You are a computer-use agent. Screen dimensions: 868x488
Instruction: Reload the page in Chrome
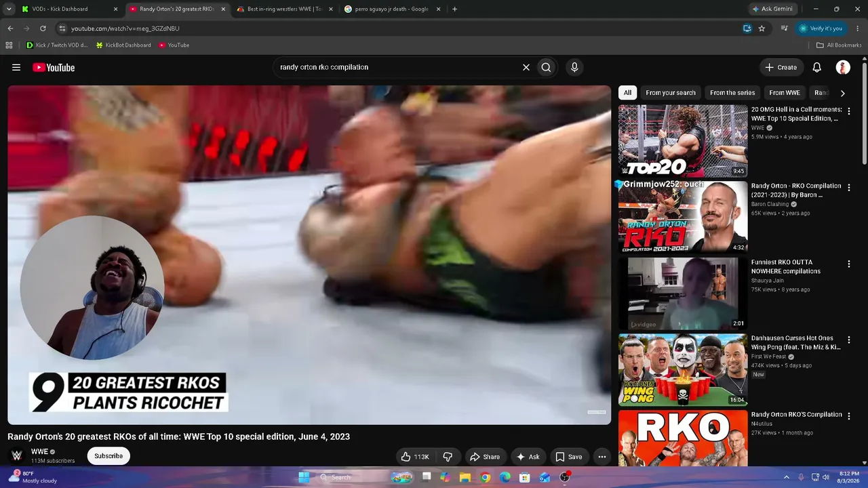point(43,28)
